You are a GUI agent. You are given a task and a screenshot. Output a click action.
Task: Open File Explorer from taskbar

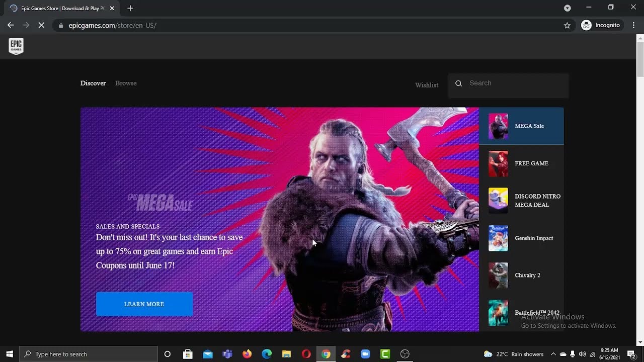pos(286,354)
